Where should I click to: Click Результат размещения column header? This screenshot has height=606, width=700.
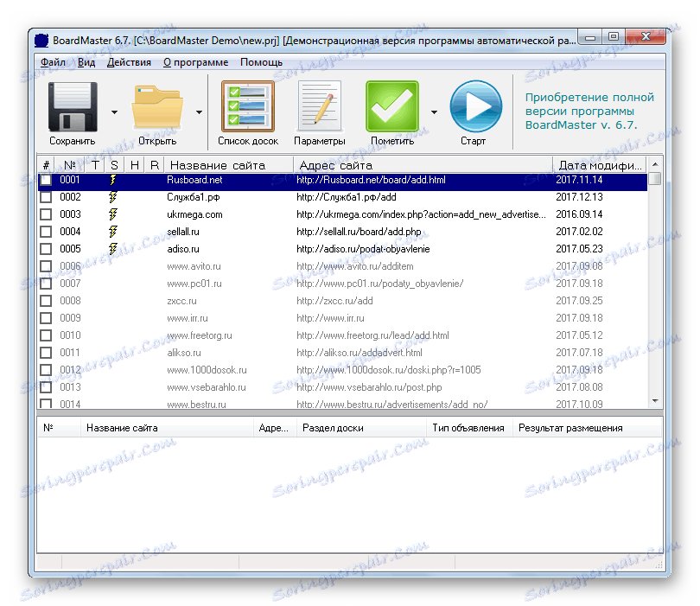coord(587,428)
